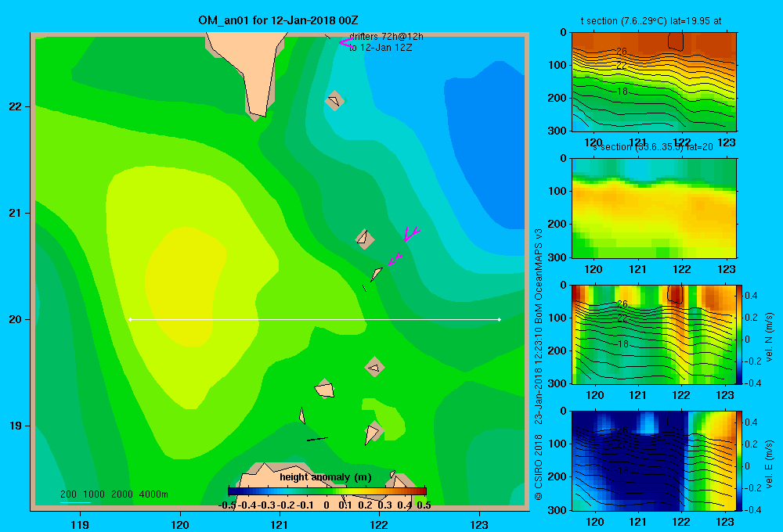Click the eastern diamond endpoint of the white section line
783x532 pixels.
tap(499, 319)
